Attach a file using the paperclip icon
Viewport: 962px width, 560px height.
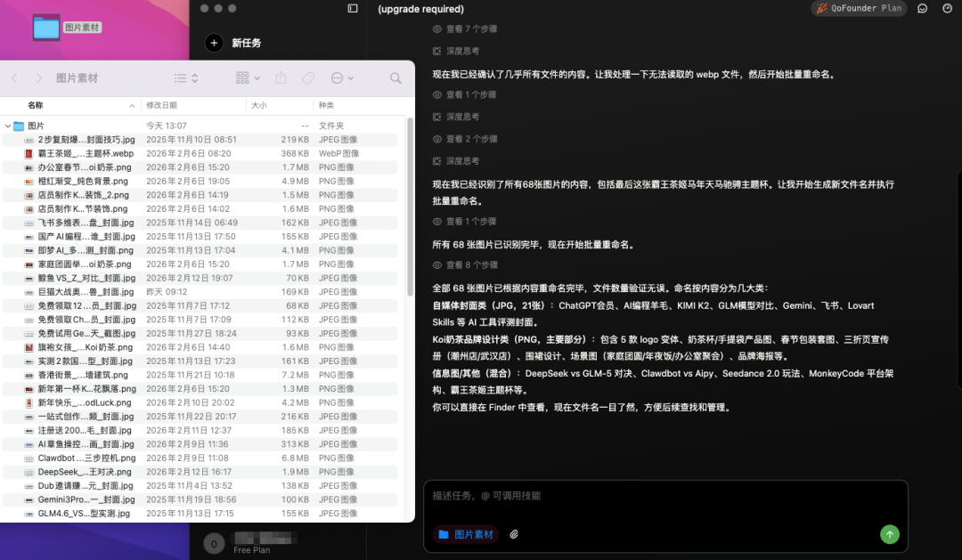click(515, 534)
